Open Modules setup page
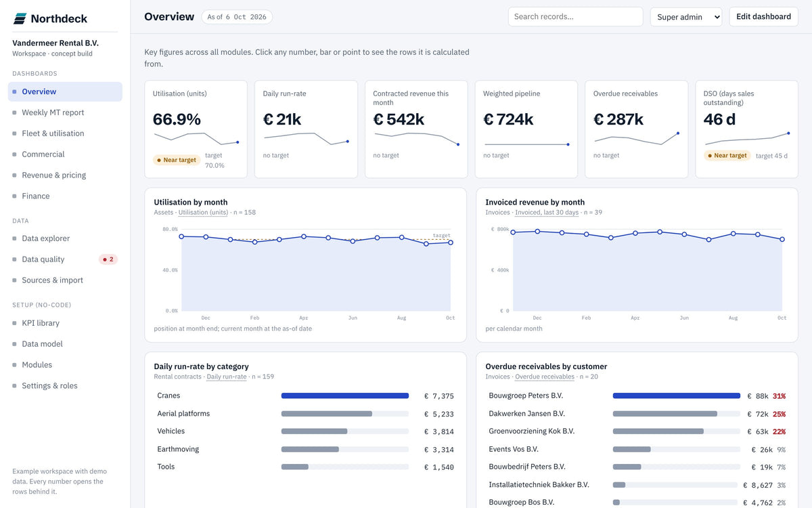The image size is (812, 508). (65, 365)
